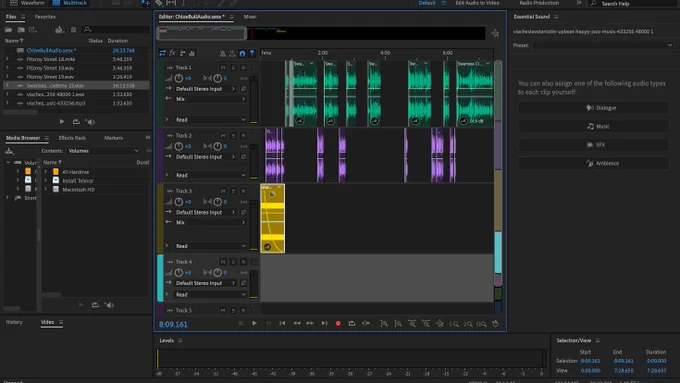Open Preset dropdown in Essential Sound

[603, 45]
